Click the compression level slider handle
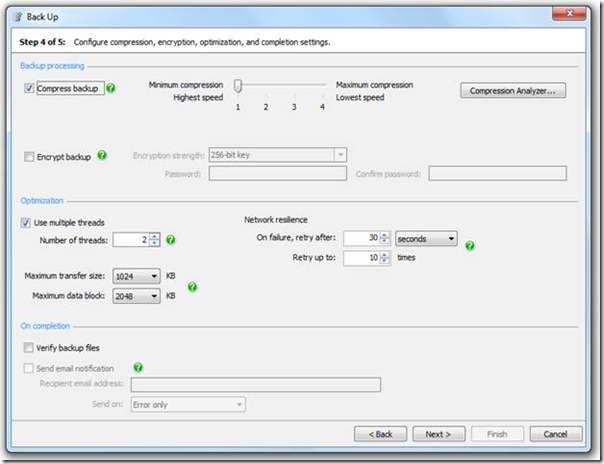This screenshot has height=464, width=604. (238, 86)
